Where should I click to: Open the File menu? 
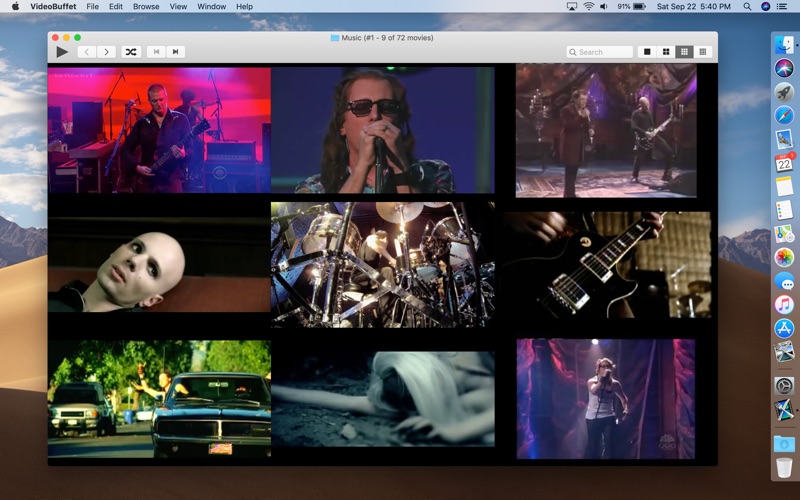(x=93, y=7)
